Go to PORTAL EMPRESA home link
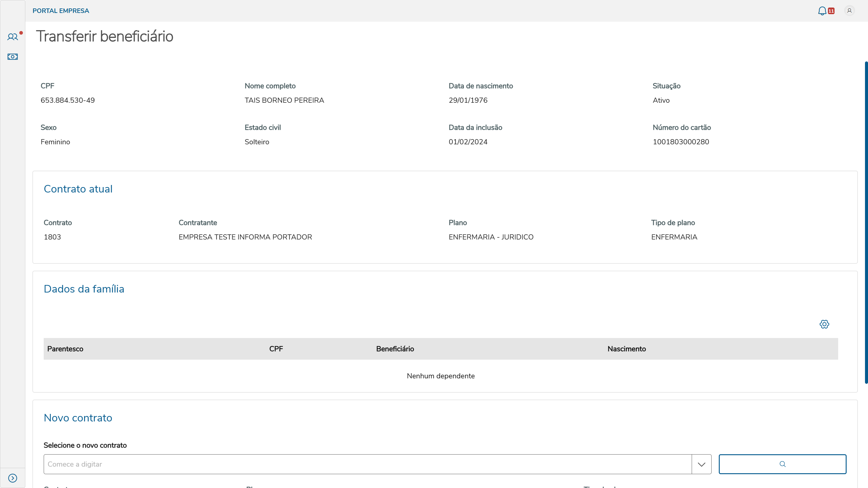This screenshot has width=868, height=488. (x=61, y=11)
